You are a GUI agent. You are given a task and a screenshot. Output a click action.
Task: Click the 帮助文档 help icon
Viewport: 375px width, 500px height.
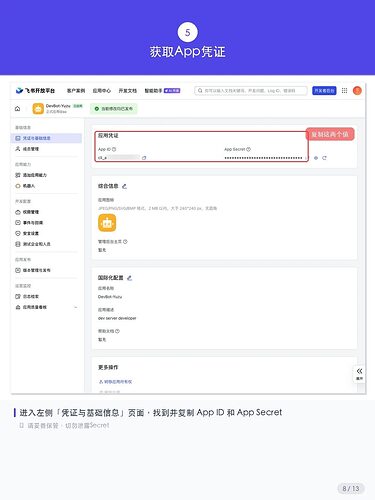point(117,331)
